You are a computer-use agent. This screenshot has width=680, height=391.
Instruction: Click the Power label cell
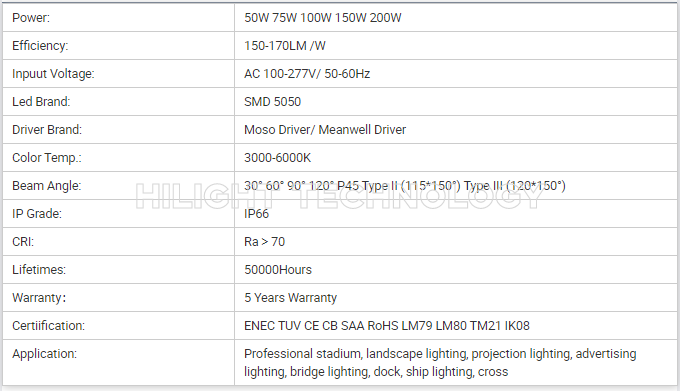118,18
